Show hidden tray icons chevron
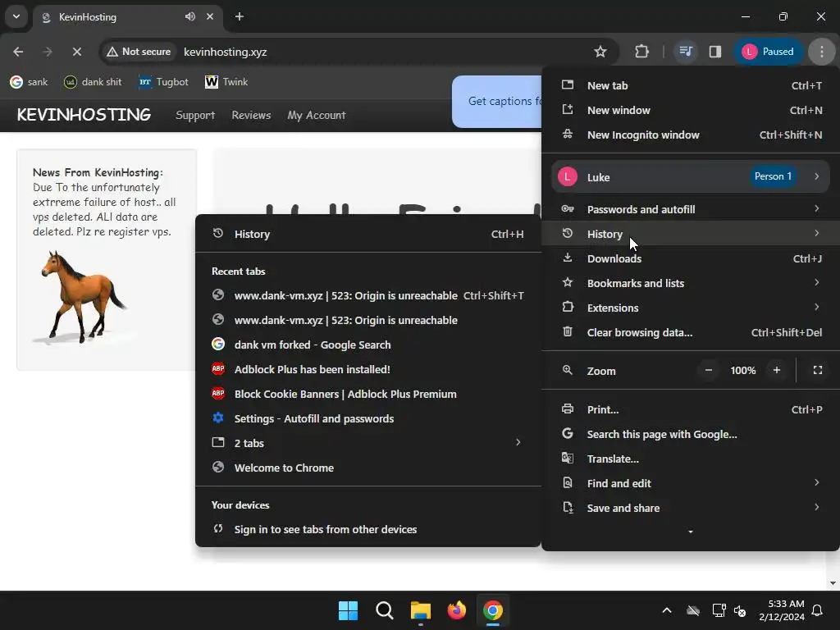This screenshot has height=630, width=840. tap(666, 610)
